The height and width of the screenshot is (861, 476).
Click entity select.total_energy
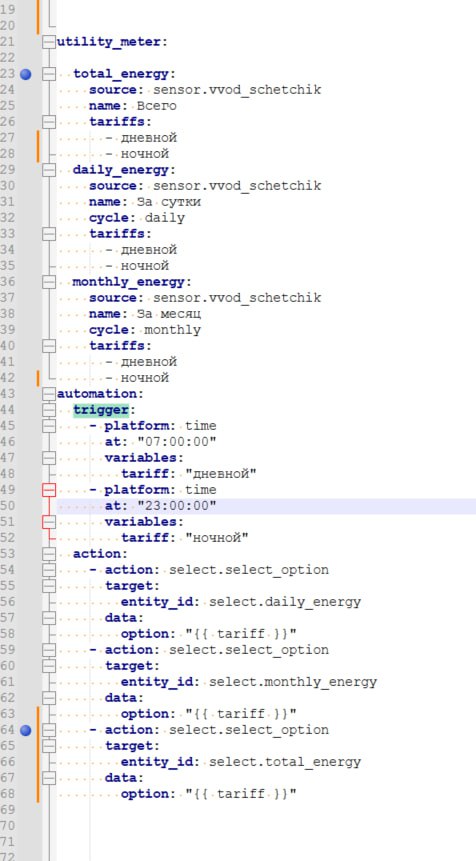(285, 763)
